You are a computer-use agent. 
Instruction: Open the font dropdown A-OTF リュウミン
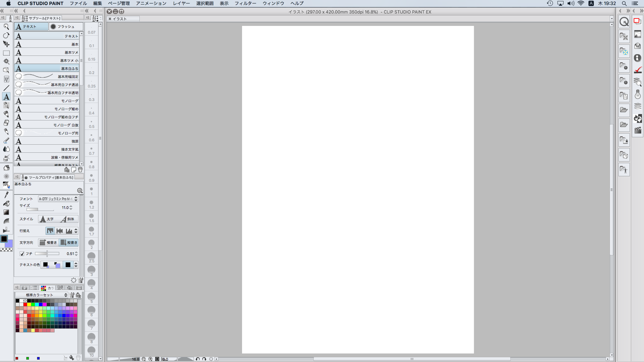[58, 199]
